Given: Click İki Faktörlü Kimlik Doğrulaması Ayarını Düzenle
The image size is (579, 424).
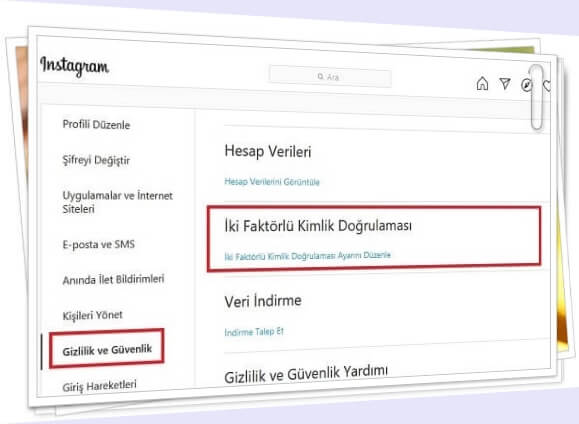Looking at the screenshot, I should click(x=307, y=256).
